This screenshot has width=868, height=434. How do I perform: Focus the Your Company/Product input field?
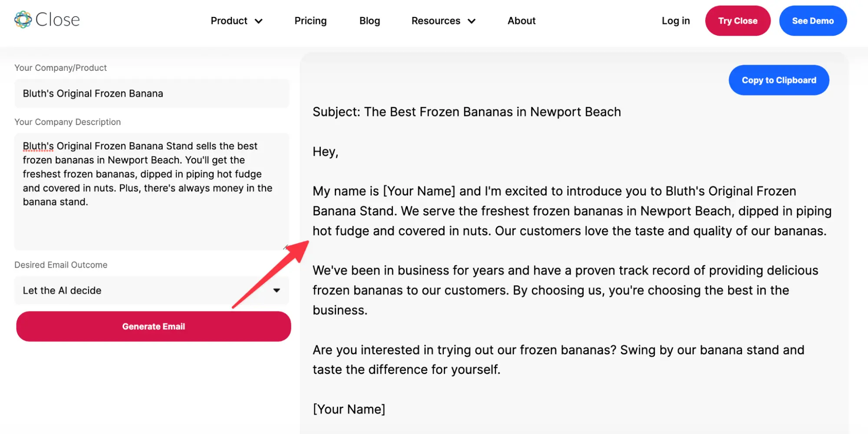tap(152, 93)
